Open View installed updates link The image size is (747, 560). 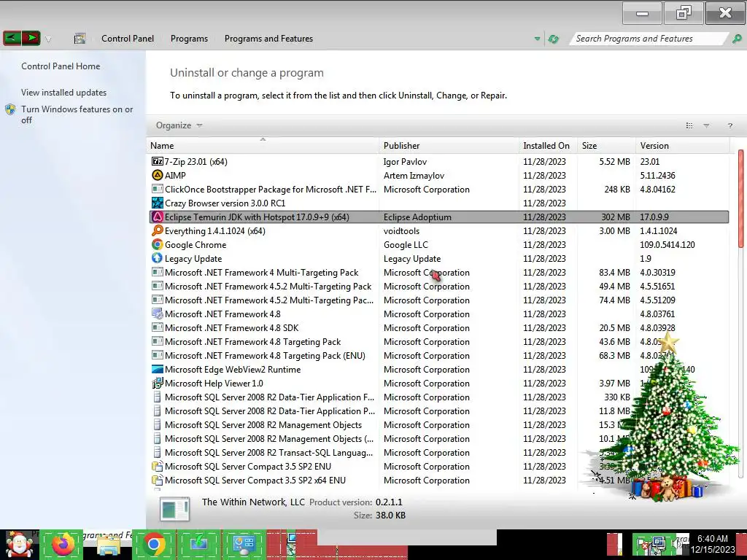tap(64, 93)
